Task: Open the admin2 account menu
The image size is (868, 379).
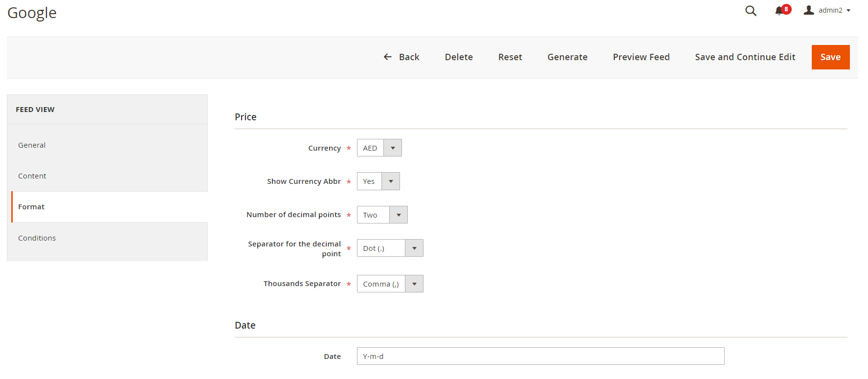Action: pos(827,10)
